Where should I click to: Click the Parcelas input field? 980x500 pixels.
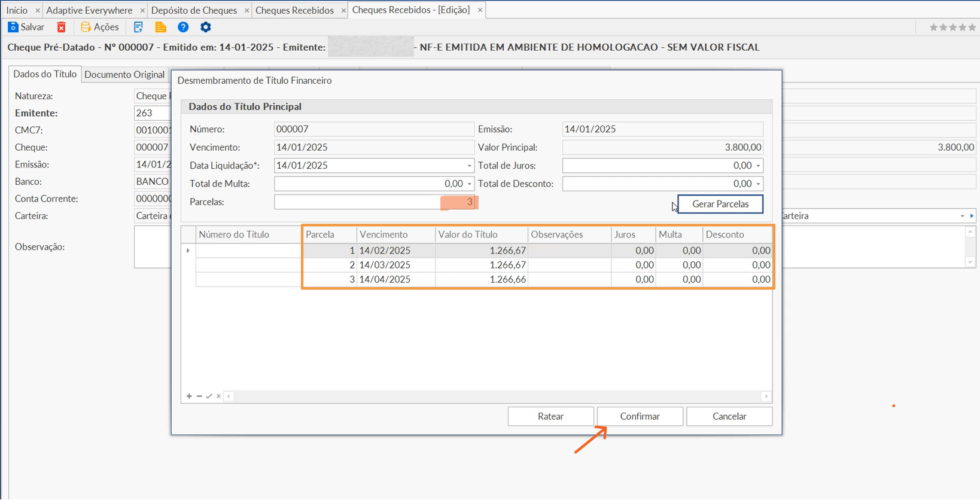(x=375, y=202)
